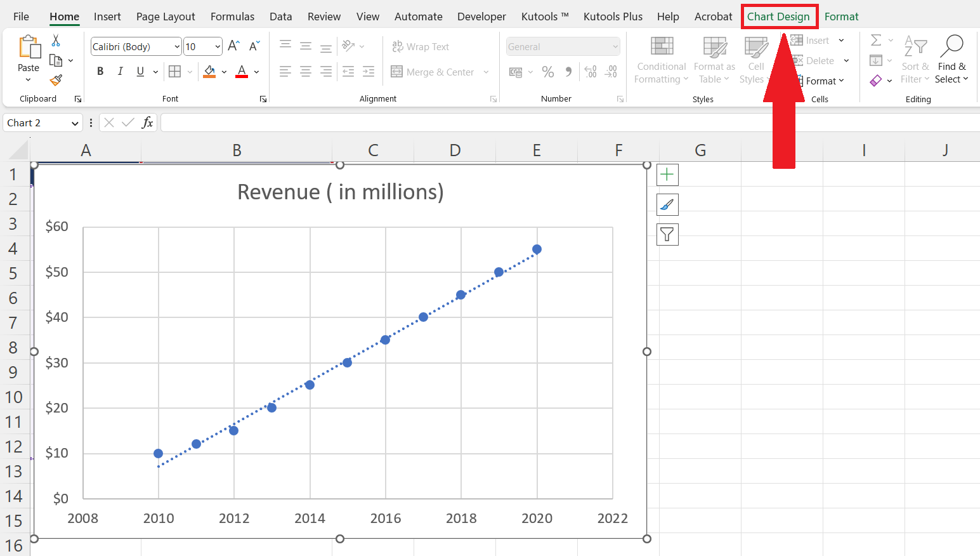Click inside the formula bar
The height and width of the screenshot is (556, 980).
pos(444,122)
